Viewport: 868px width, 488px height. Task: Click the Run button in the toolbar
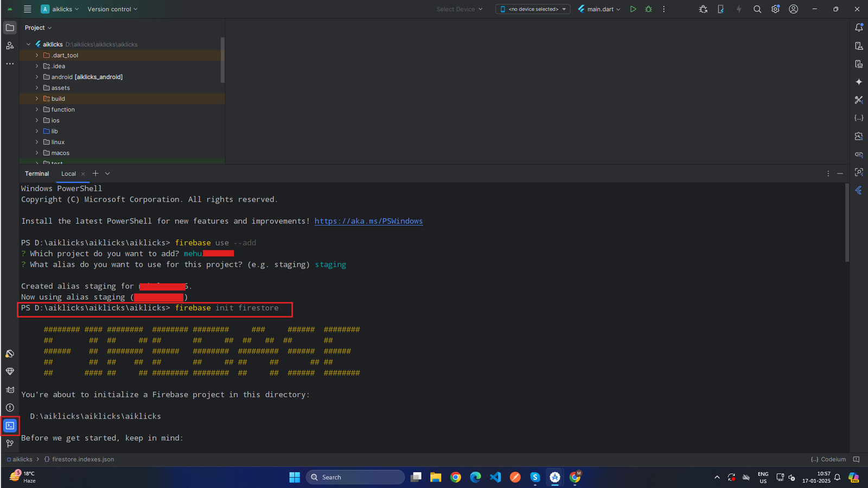pyautogui.click(x=633, y=9)
